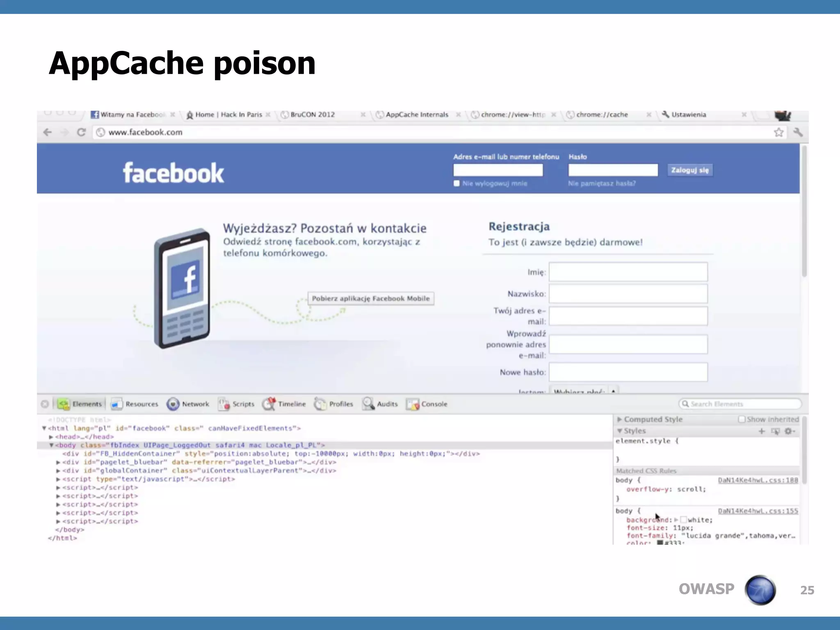Click the browser back arrow
This screenshot has height=630, width=840.
click(48, 132)
